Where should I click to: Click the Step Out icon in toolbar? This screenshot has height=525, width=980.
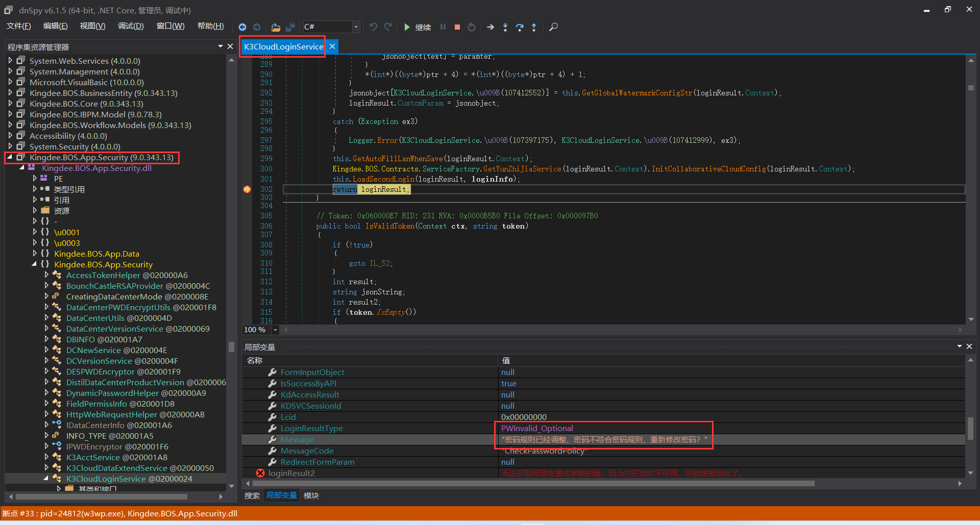pyautogui.click(x=534, y=27)
